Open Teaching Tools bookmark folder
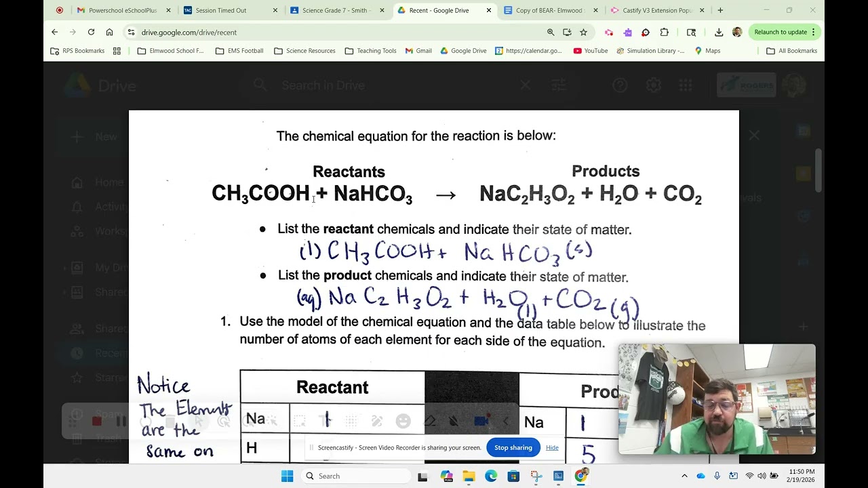 [x=370, y=51]
